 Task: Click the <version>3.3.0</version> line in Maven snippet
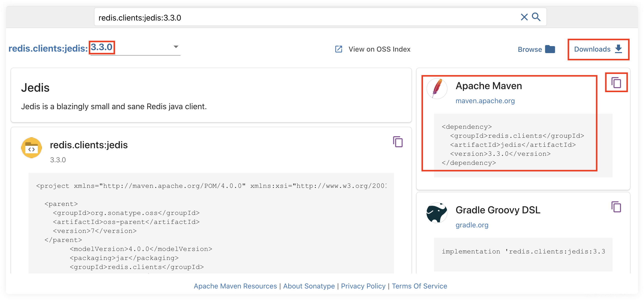(x=500, y=154)
